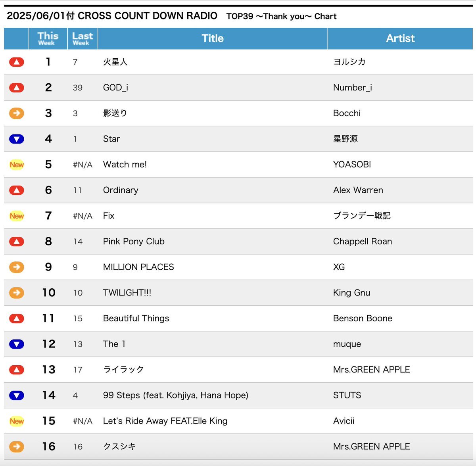Image resolution: width=476 pixels, height=466 pixels.
Task: Click artist name muque
Action: point(347,344)
